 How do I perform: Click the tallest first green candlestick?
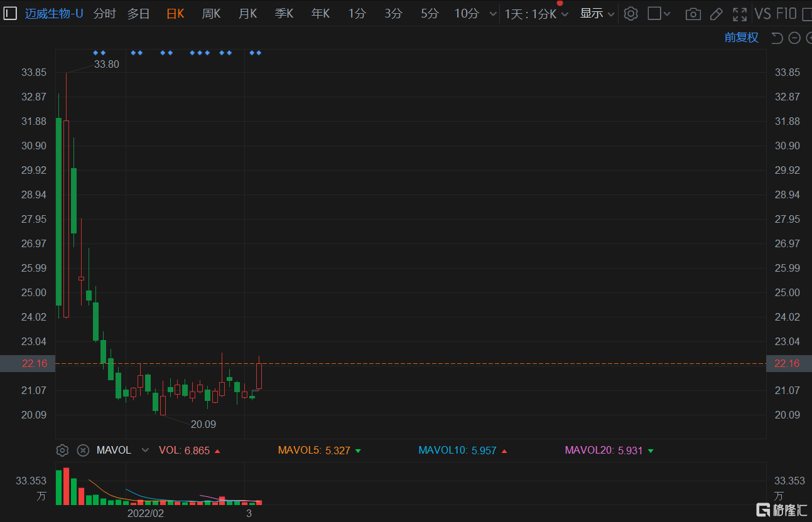59,211
